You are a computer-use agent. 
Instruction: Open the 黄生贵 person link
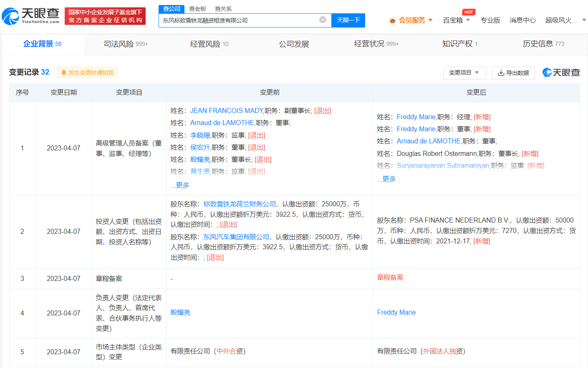(200, 171)
